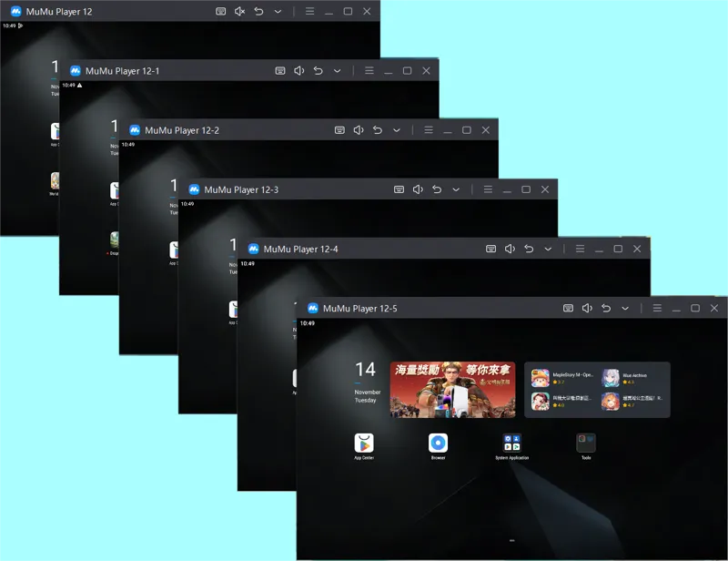Viewport: 728px width, 561px height.
Task: Launch App Center in MuMu Player 12-5
Action: pyautogui.click(x=364, y=443)
